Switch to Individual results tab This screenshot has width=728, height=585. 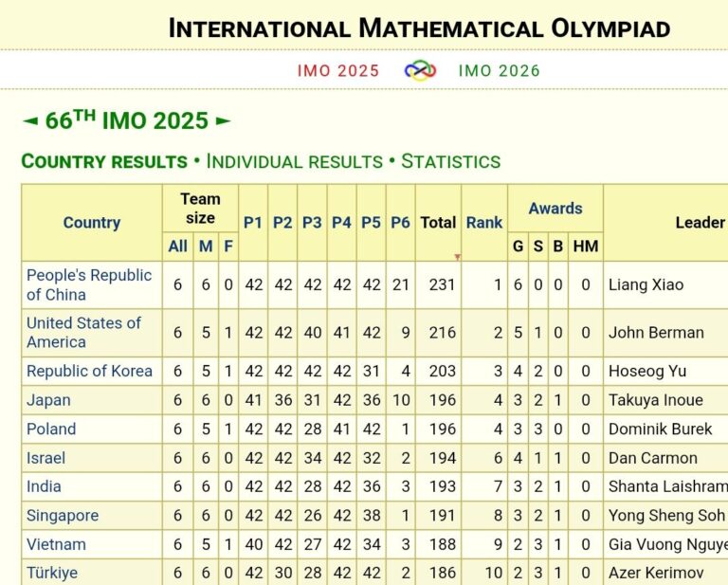pyautogui.click(x=294, y=161)
